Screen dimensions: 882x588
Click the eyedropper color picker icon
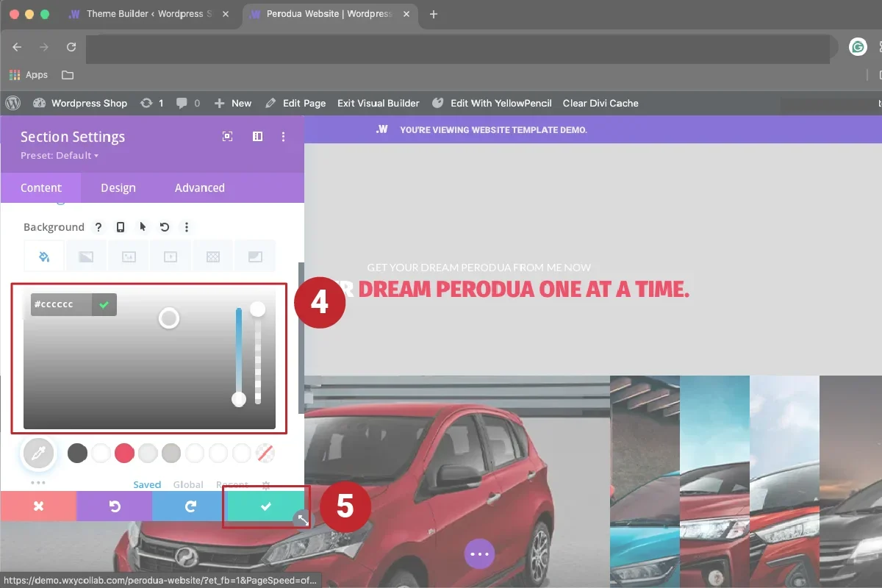tap(39, 453)
